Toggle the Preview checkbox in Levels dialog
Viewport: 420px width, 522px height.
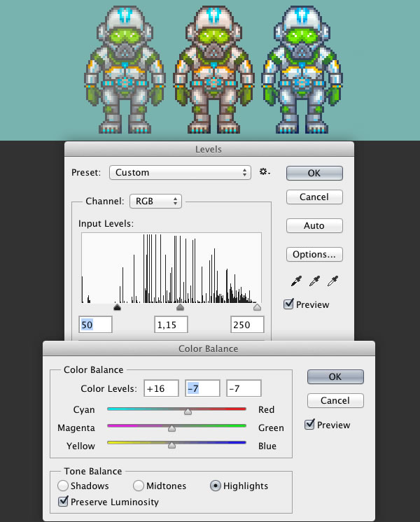(288, 304)
